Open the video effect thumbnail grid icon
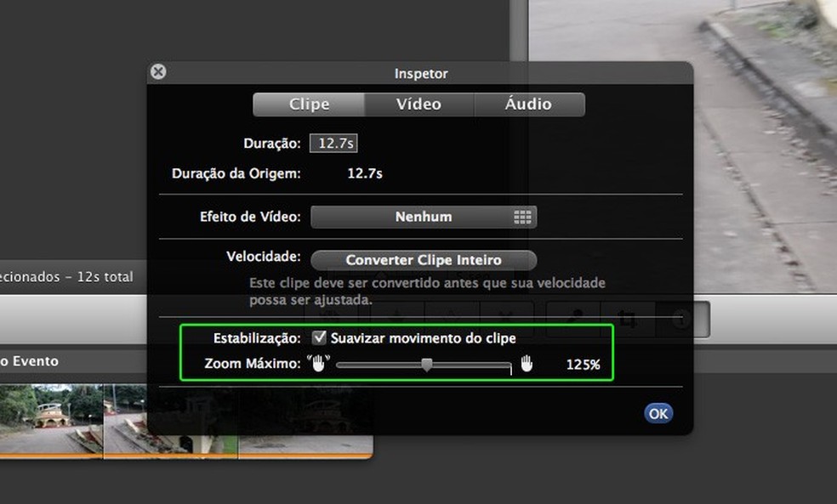The image size is (837, 504). pyautogui.click(x=525, y=217)
